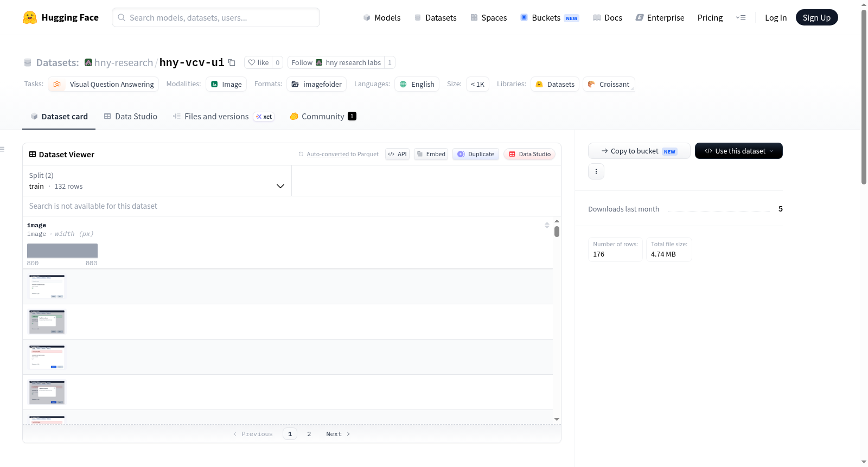Open Enterprise in the top navigation
Screen dimensions: 868x467
(660, 17)
